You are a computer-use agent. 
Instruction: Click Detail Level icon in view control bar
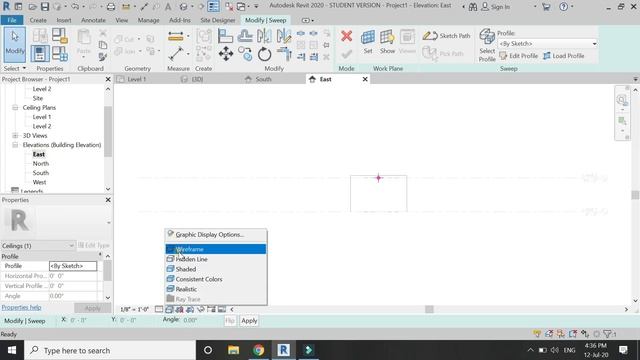coord(159,309)
